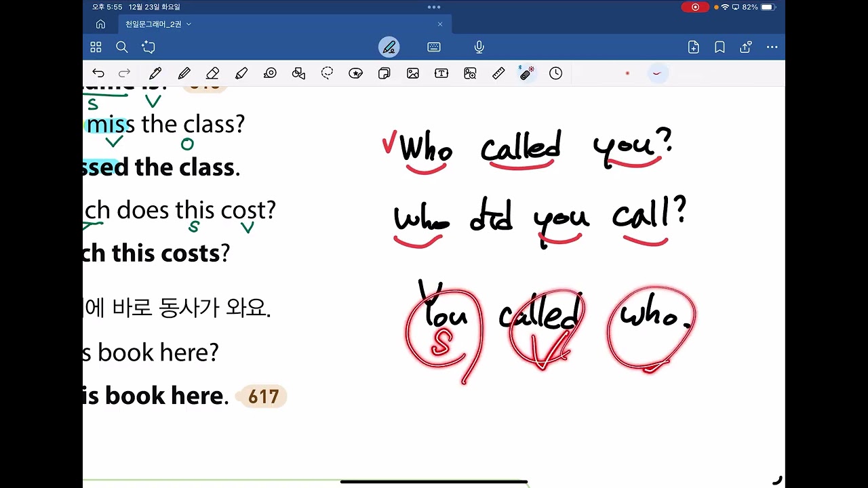
Task: Select the Lasso selection tool
Action: click(x=327, y=73)
